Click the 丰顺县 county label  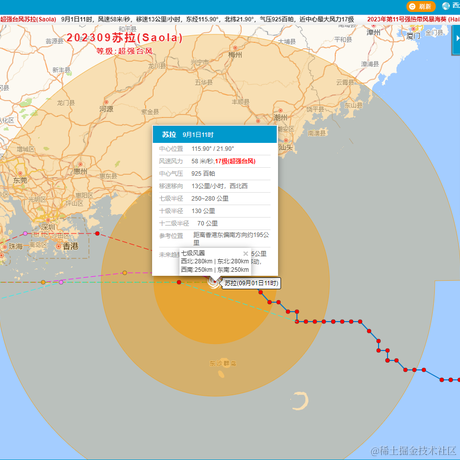(x=240, y=102)
